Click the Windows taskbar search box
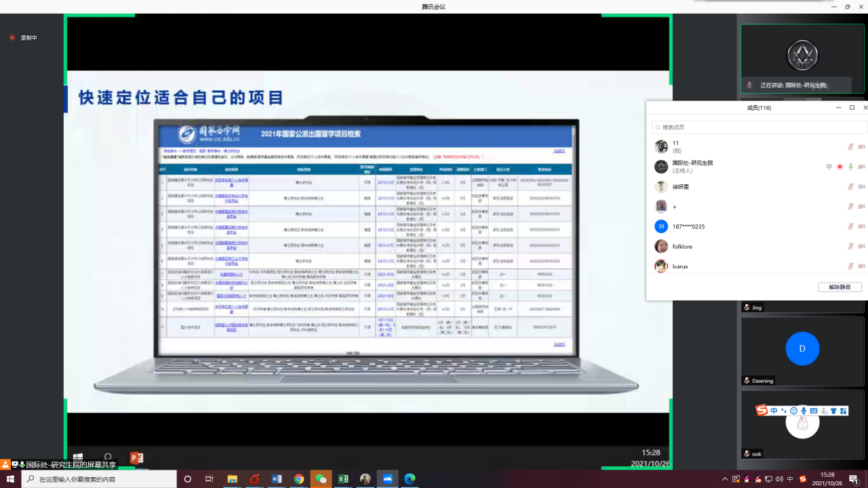 click(102, 479)
